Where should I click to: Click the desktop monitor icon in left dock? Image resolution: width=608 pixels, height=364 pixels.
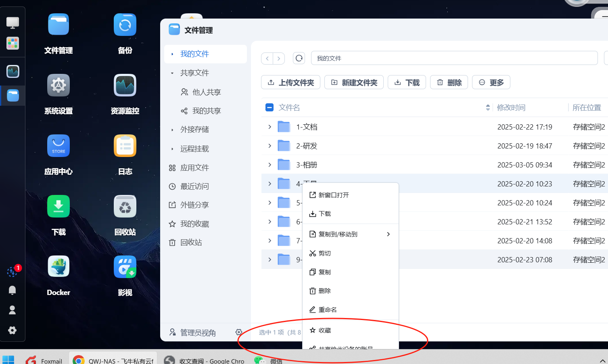(13, 23)
